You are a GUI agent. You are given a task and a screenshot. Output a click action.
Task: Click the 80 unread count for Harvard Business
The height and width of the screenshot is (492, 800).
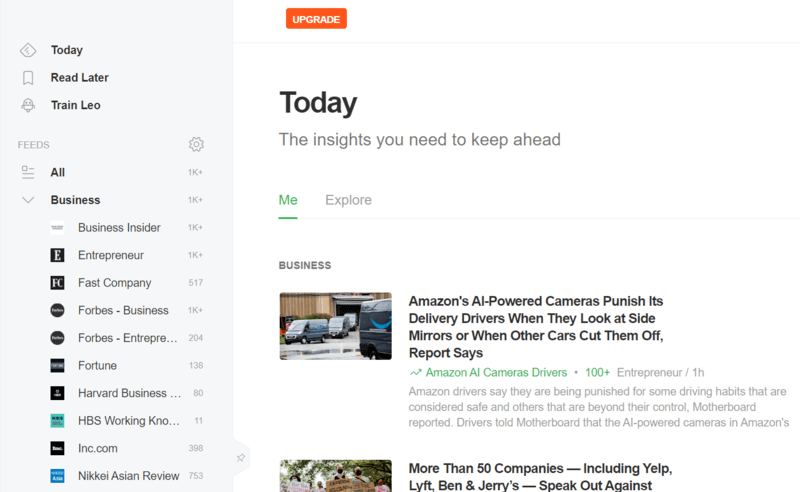(198, 393)
